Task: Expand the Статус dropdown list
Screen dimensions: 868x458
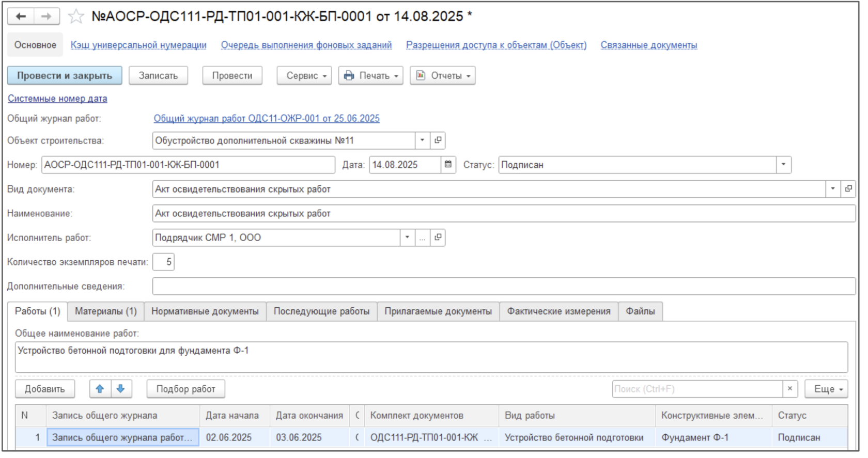Action: (x=783, y=165)
